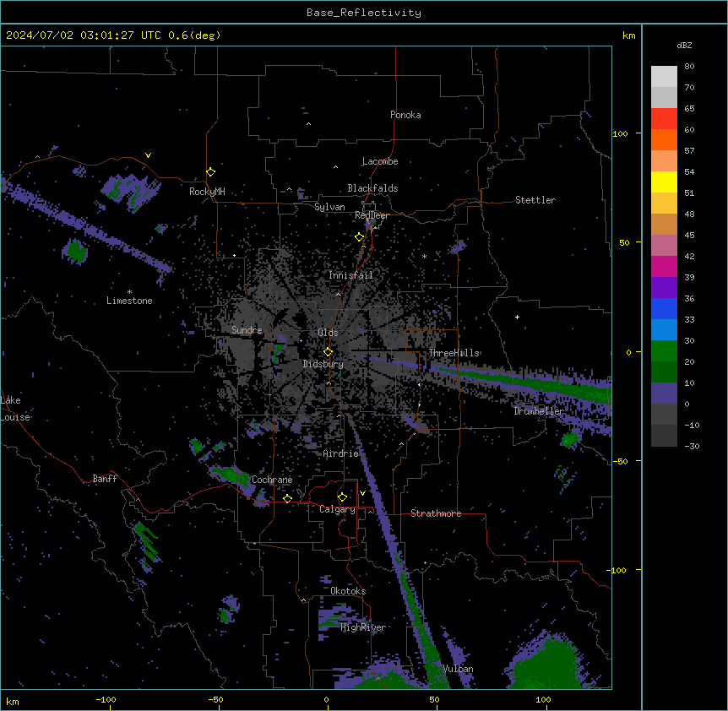Select the Banff label

click(x=105, y=479)
